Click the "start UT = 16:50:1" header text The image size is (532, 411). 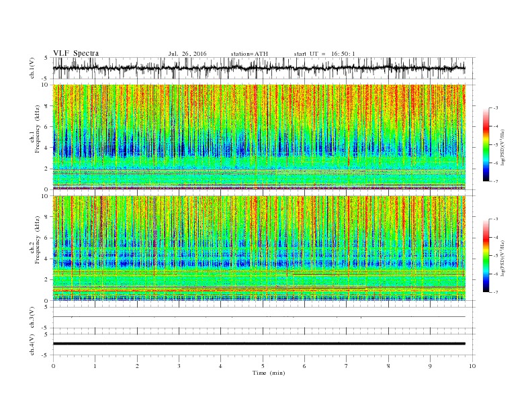click(x=324, y=54)
